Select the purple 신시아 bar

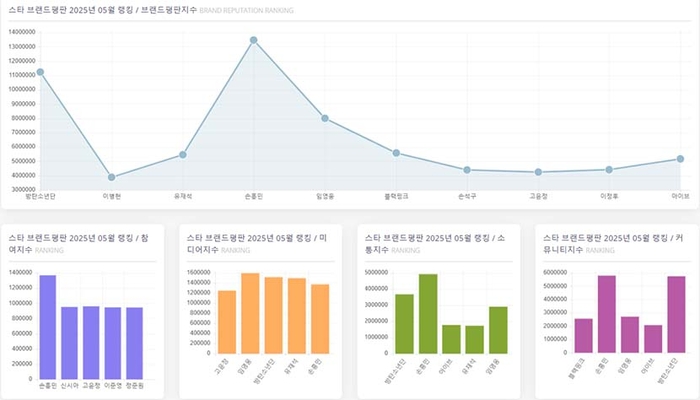69,343
